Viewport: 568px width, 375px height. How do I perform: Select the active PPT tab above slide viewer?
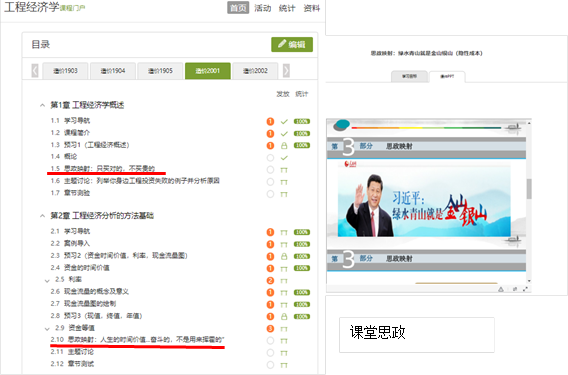pyautogui.click(x=447, y=76)
